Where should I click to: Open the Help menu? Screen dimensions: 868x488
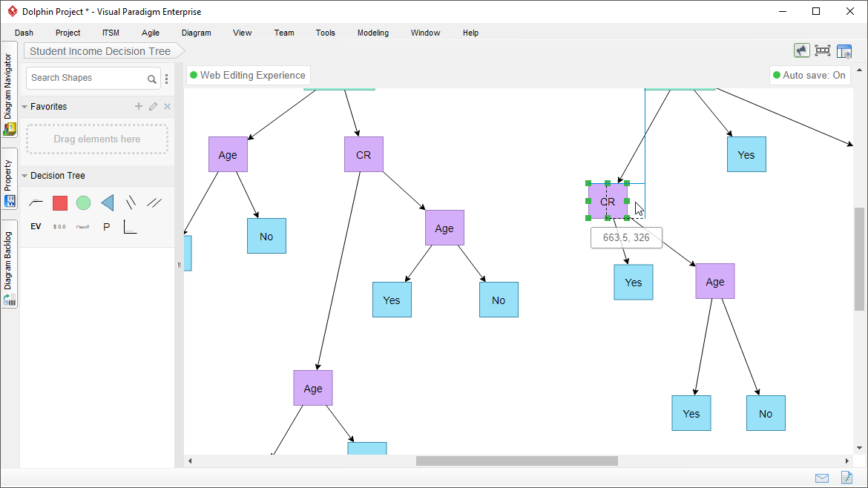point(470,33)
